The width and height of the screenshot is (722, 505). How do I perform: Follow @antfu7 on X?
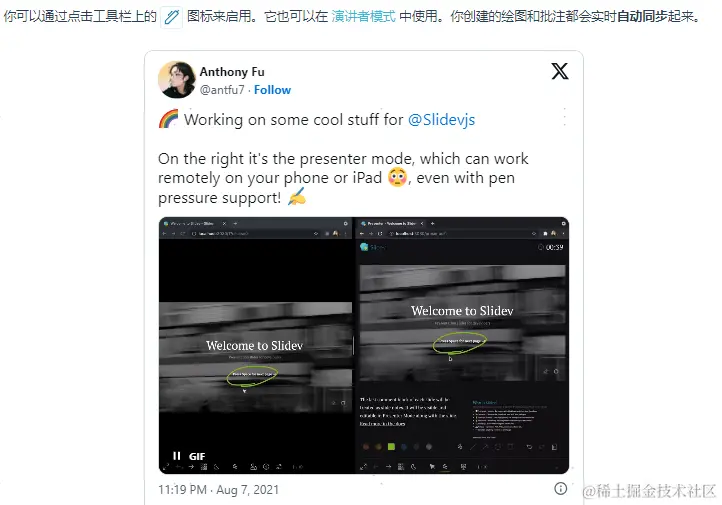pos(272,90)
